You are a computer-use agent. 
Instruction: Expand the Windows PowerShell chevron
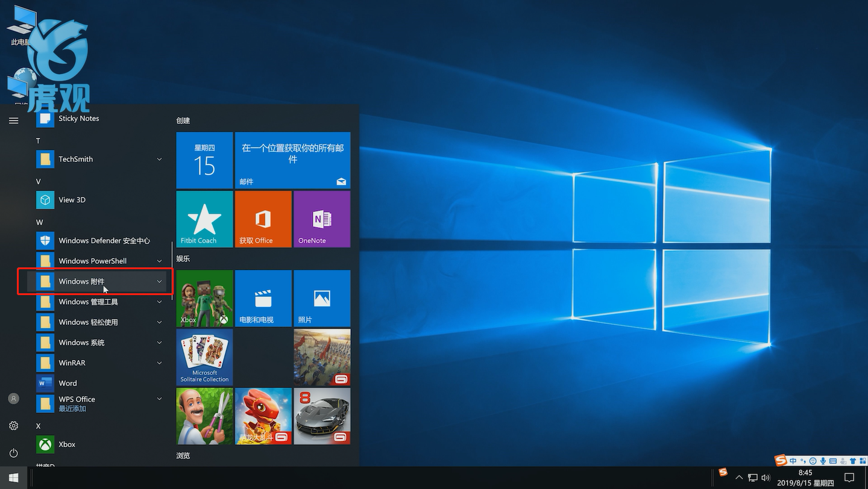[159, 261]
